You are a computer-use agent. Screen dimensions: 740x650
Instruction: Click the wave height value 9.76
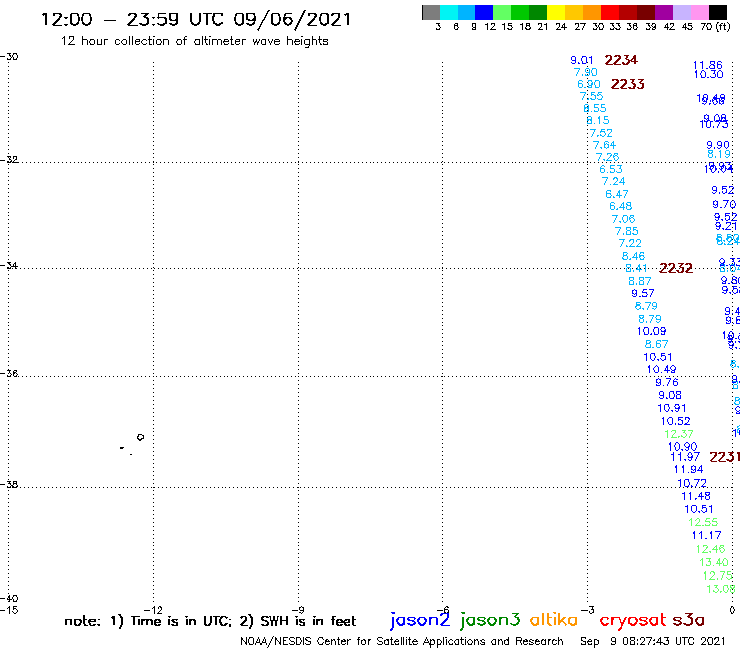(667, 382)
